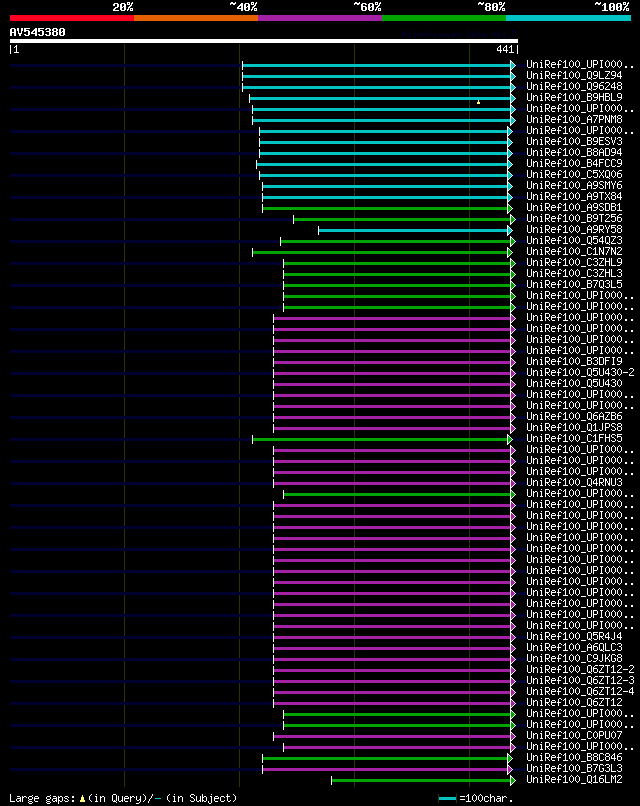Click the red 20% identity legend segment
Viewport: 640px width, 806px height.
[71, 18]
